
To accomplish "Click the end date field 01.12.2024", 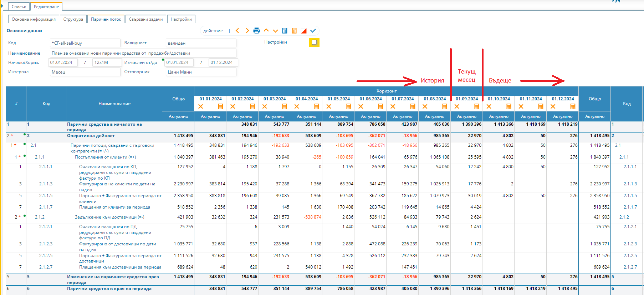I will (223, 62).
